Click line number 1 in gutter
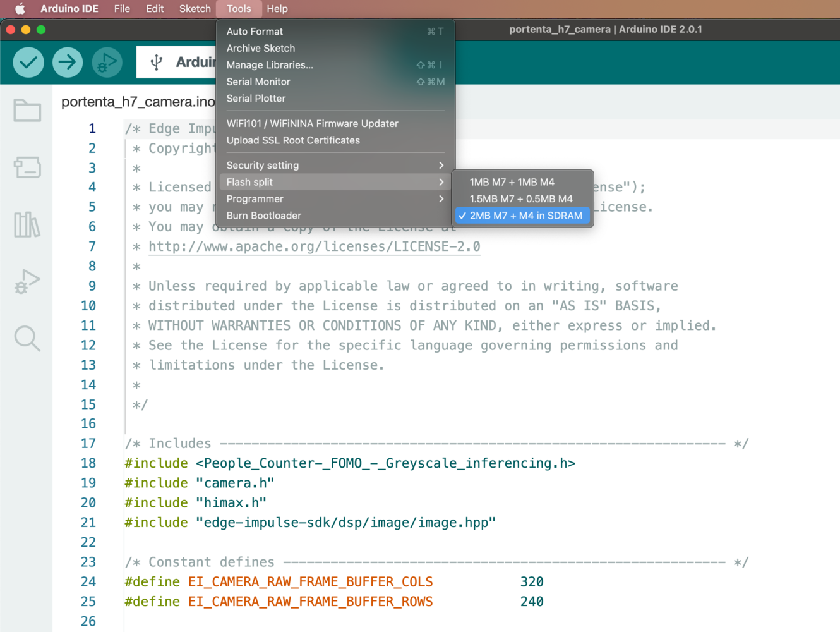 (x=92, y=128)
